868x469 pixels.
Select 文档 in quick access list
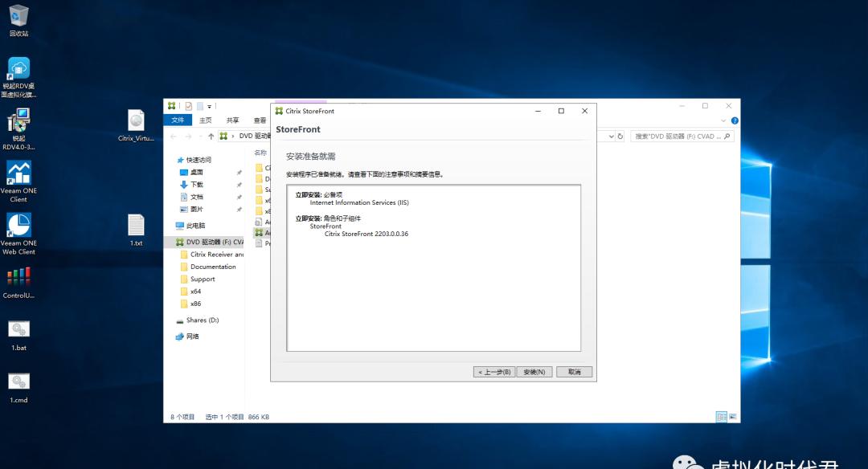(196, 197)
